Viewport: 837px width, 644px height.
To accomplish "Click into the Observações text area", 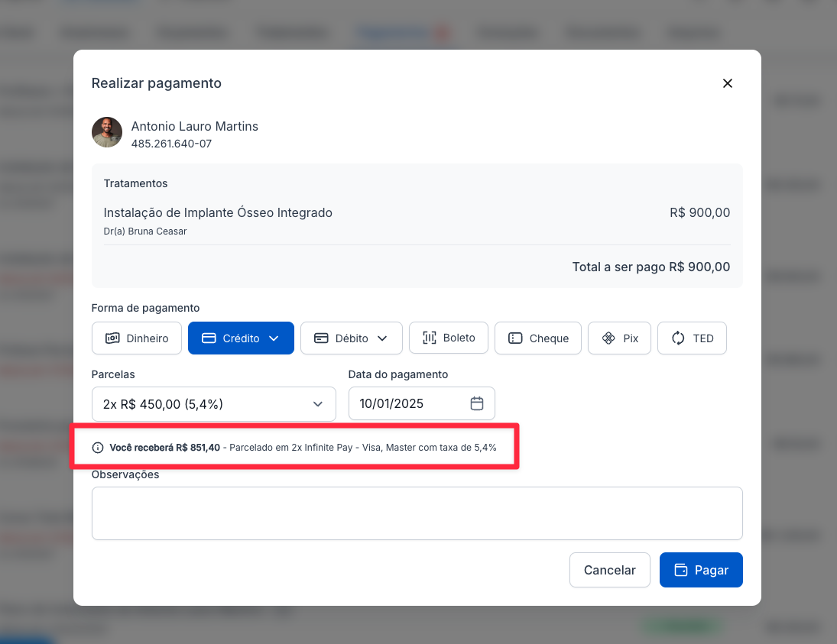I will click(417, 513).
